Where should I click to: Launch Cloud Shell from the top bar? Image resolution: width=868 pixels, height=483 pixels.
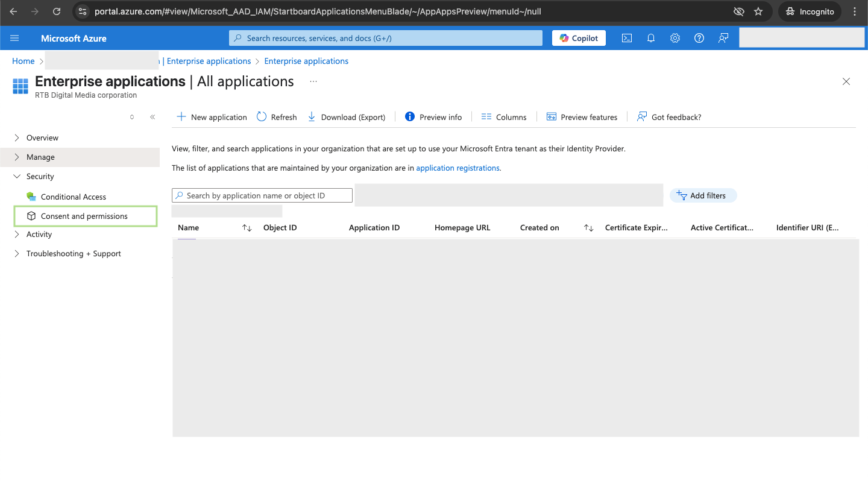(x=627, y=38)
